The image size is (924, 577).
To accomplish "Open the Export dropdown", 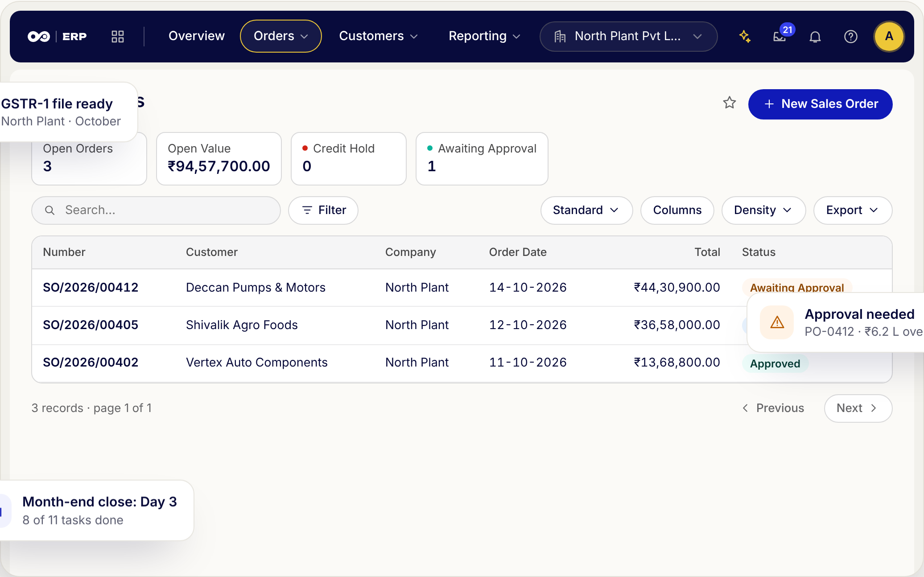I will tap(853, 210).
